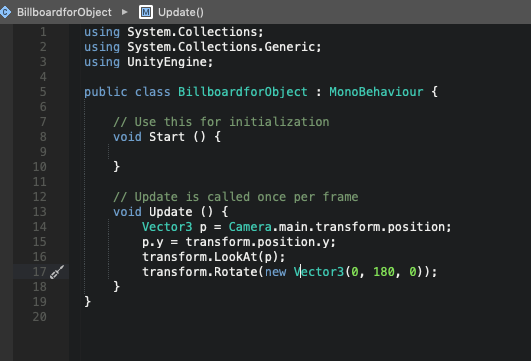This screenshot has height=361, width=531.
Task: Click the 'new' keyword on line 17
Action: [x=275, y=272]
